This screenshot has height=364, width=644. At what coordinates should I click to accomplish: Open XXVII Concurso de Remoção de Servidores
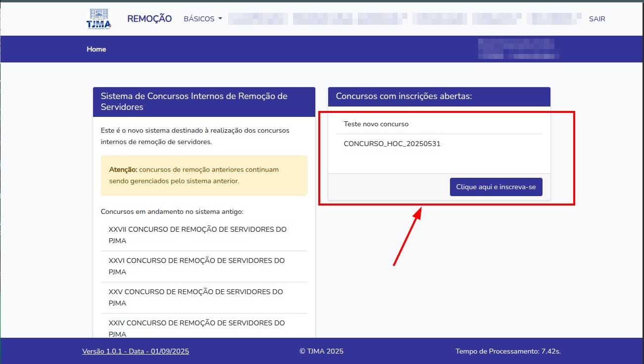[x=197, y=235]
